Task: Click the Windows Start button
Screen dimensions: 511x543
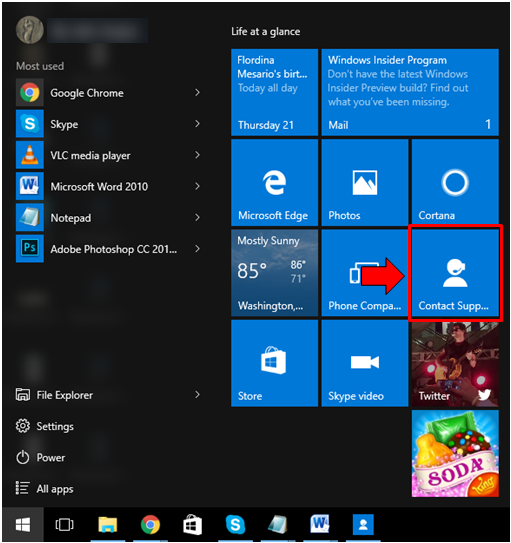Action: point(23,525)
